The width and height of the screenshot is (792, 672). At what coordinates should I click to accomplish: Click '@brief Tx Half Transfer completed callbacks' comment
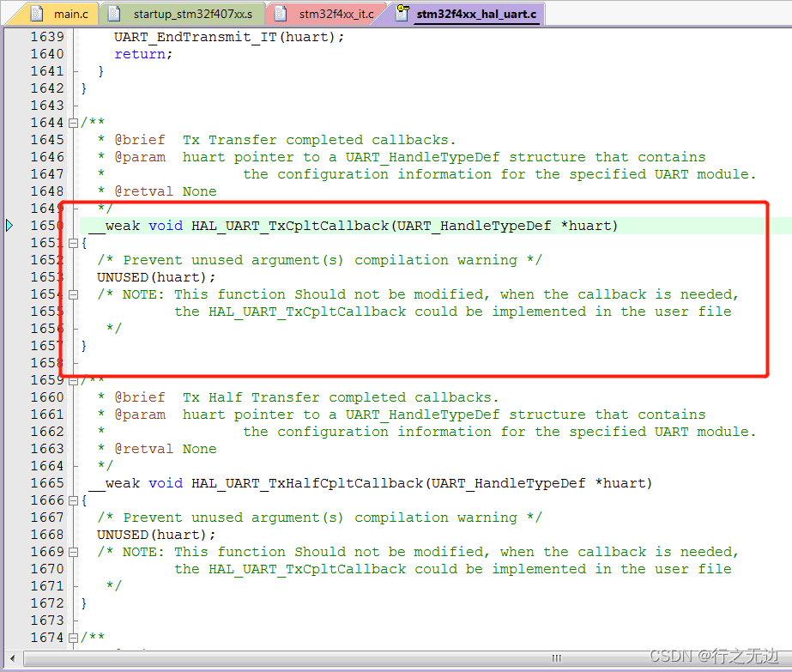(306, 397)
